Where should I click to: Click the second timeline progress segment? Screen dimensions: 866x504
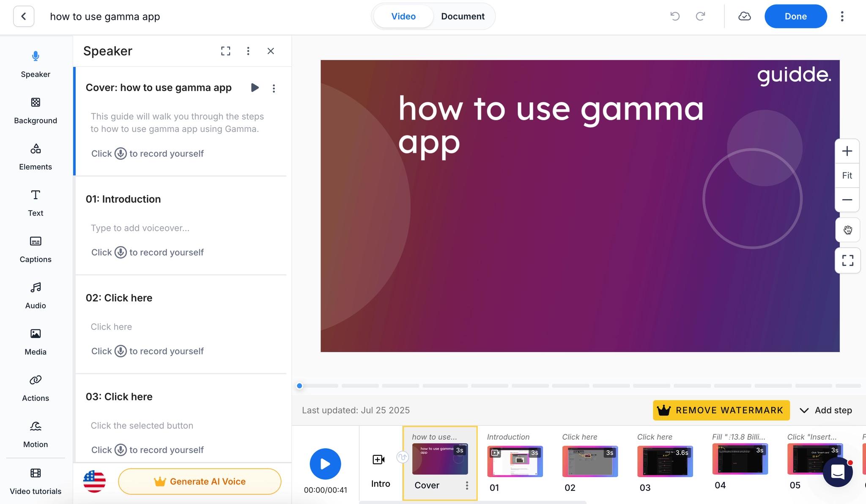[360, 386]
